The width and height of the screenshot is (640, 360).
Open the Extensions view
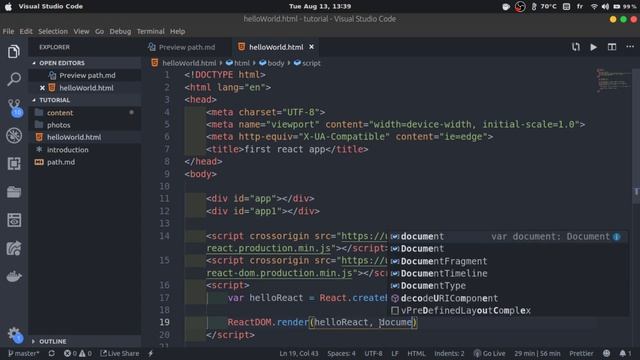[x=14, y=164]
